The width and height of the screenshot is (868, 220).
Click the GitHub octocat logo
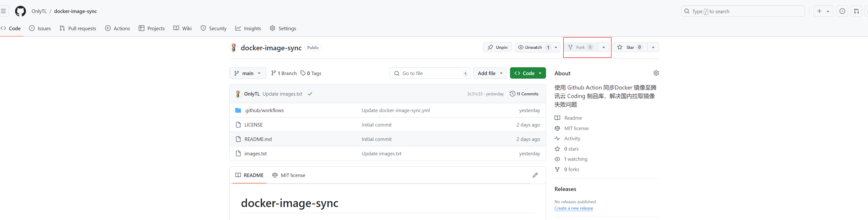pyautogui.click(x=20, y=11)
